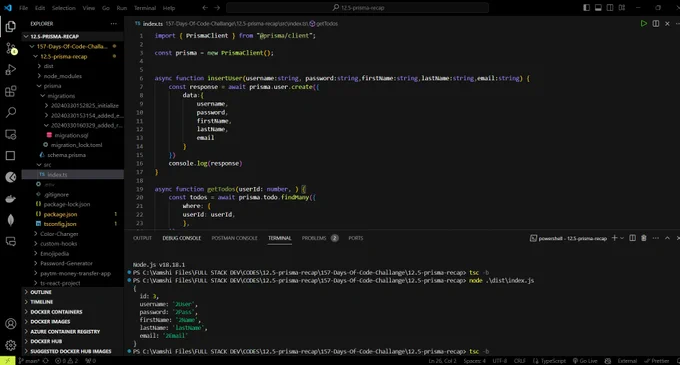Click the Spaces: 4 indentation setting

click(x=474, y=361)
